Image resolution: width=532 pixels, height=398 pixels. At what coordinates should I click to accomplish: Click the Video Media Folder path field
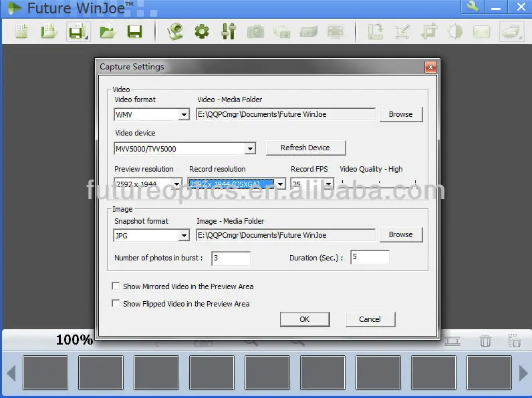pos(285,114)
